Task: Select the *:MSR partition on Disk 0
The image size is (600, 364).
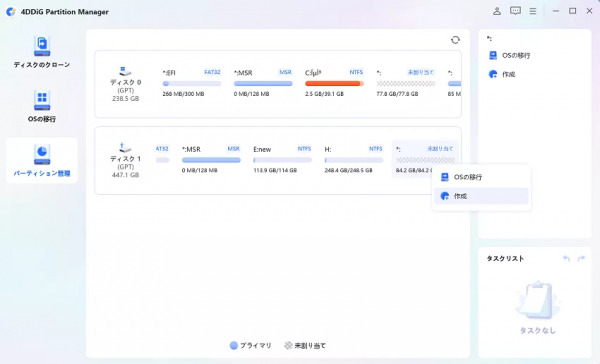Action: 263,83
